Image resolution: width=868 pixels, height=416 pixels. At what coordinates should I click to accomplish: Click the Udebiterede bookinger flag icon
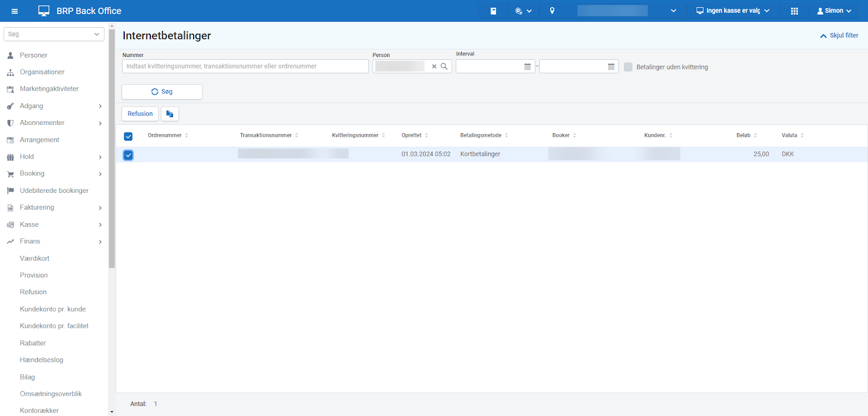coord(10,191)
